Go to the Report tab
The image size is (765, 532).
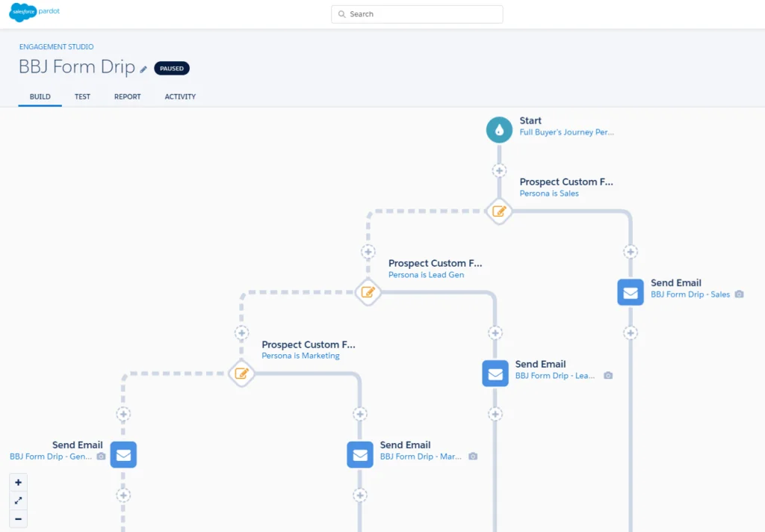click(127, 96)
